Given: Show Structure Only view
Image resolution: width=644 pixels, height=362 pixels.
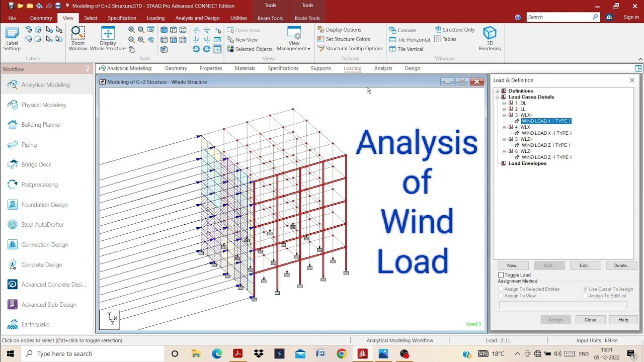Looking at the screenshot, I should (x=455, y=30).
